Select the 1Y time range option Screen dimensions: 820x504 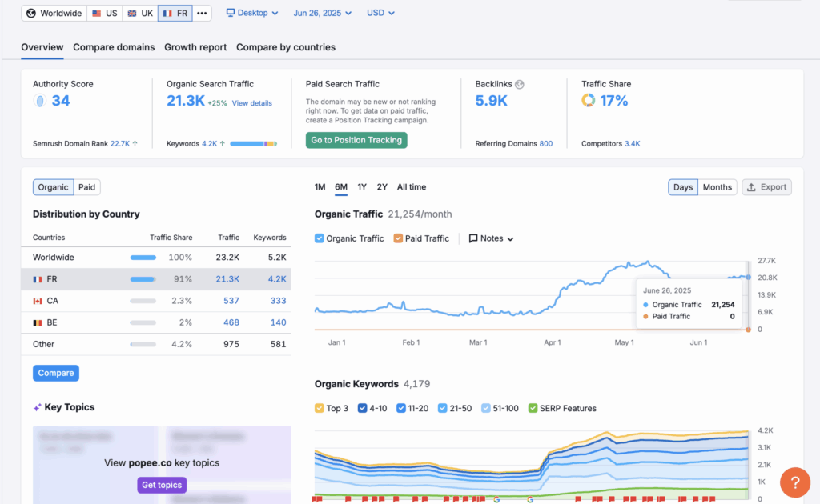[x=362, y=187]
